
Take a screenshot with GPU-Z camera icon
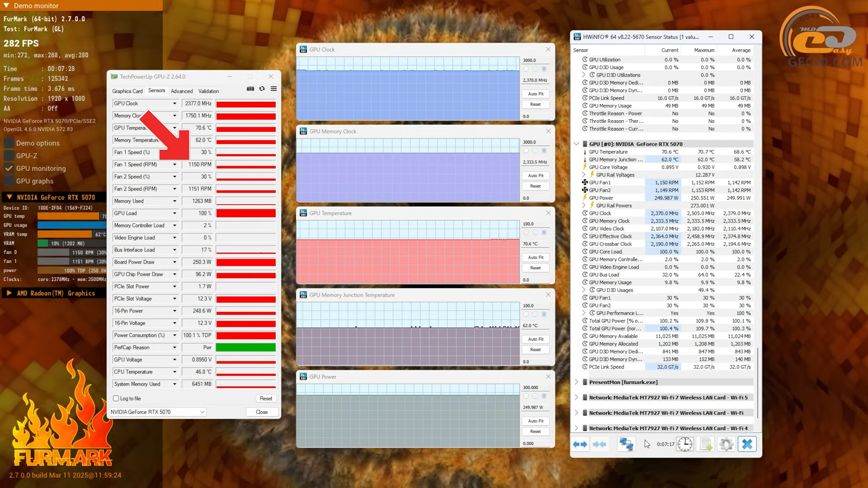coord(250,89)
